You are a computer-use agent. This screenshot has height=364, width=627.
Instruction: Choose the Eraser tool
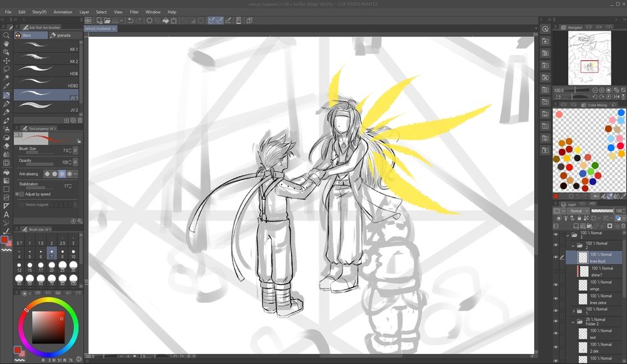coord(6,146)
